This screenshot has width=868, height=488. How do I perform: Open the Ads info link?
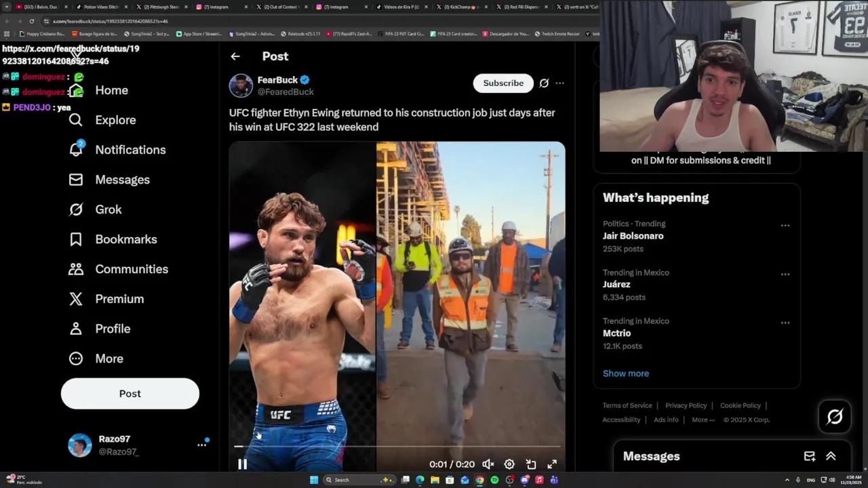666,420
